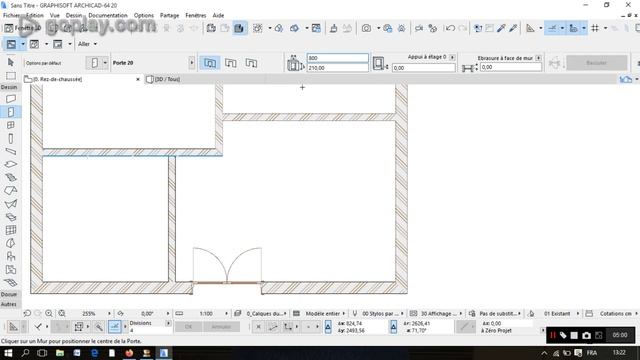Viewport: 640px width, 360px height.
Task: Select the Shell tool in toolbox
Action: click(11, 204)
